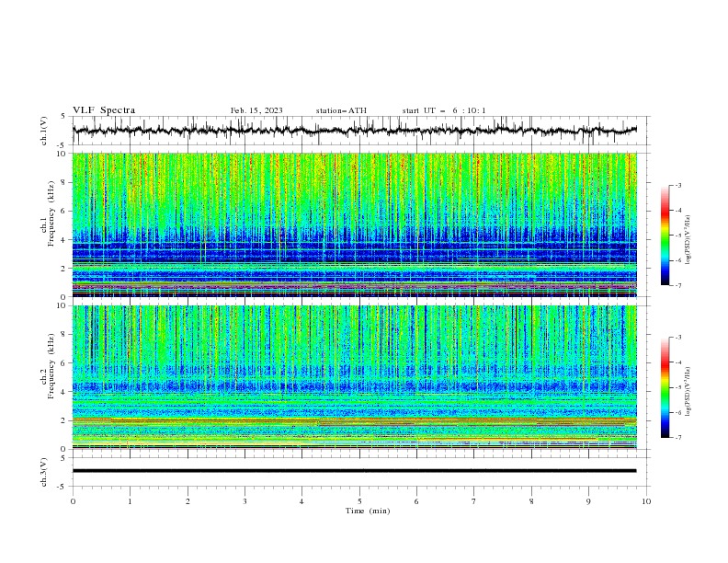The width and height of the screenshot is (728, 563).
Task: Select the ch.2 "Frequency (kHz)" axis label
Action: pyautogui.click(x=51, y=366)
